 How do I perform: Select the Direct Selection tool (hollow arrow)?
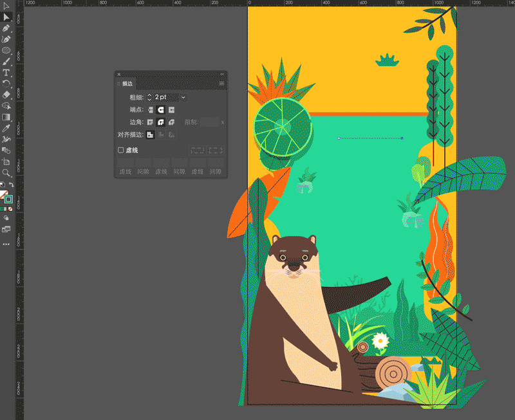[6, 6]
